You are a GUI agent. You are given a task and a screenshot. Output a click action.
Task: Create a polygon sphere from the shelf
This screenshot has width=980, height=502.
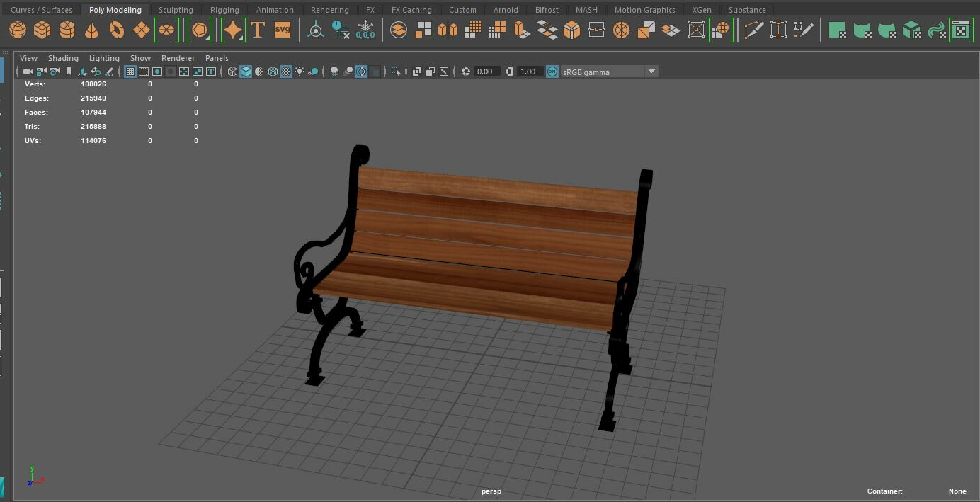(x=18, y=30)
